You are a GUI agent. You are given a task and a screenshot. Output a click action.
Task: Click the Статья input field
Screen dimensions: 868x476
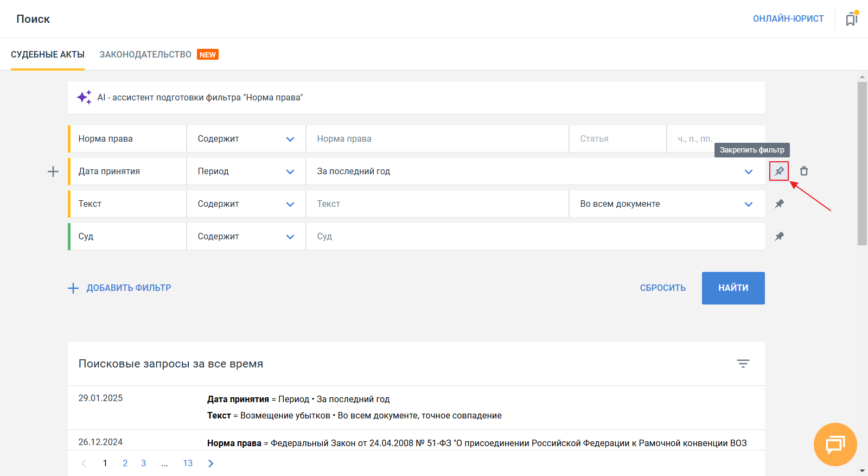(617, 139)
